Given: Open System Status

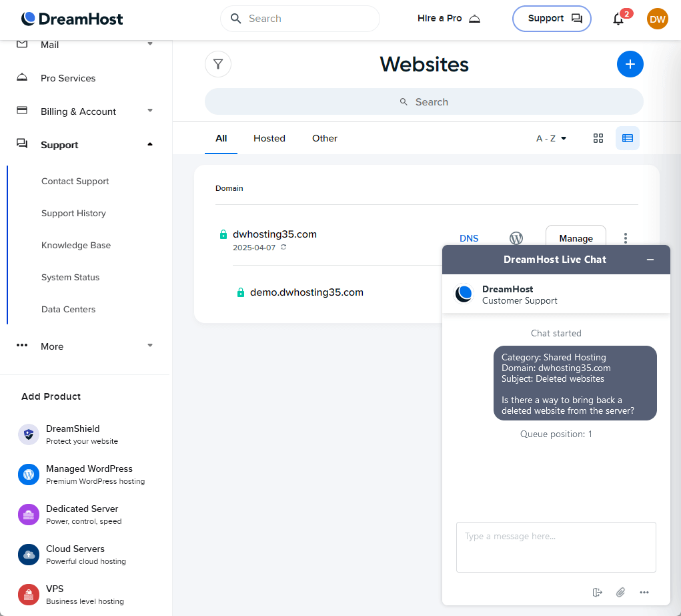Looking at the screenshot, I should point(70,278).
